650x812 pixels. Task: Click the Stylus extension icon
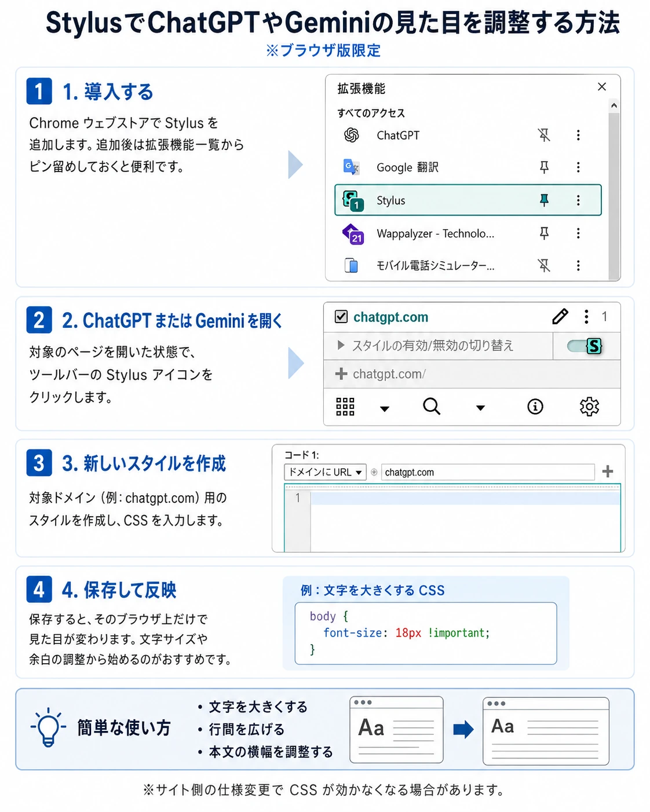tap(353, 200)
